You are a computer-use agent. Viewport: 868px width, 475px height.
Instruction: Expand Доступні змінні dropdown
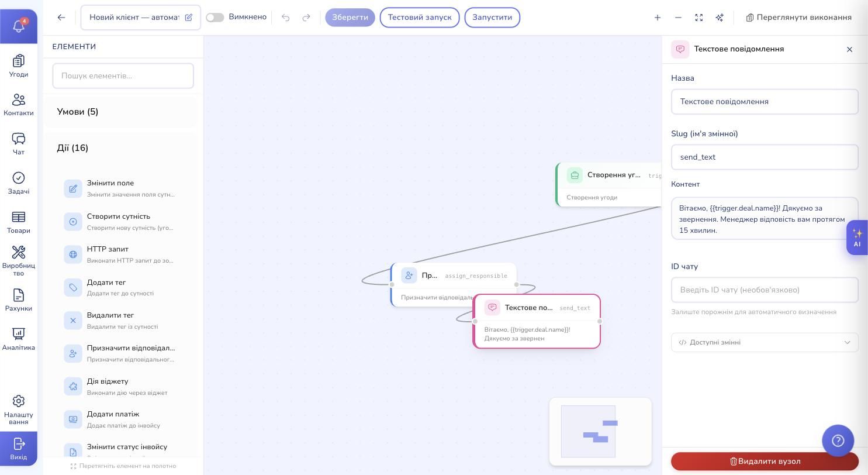765,343
